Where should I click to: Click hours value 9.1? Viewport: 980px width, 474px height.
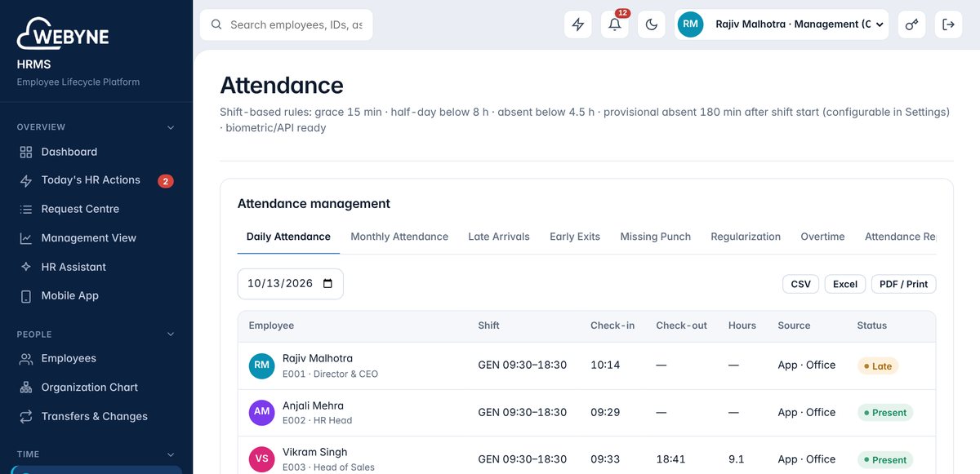[x=736, y=459]
